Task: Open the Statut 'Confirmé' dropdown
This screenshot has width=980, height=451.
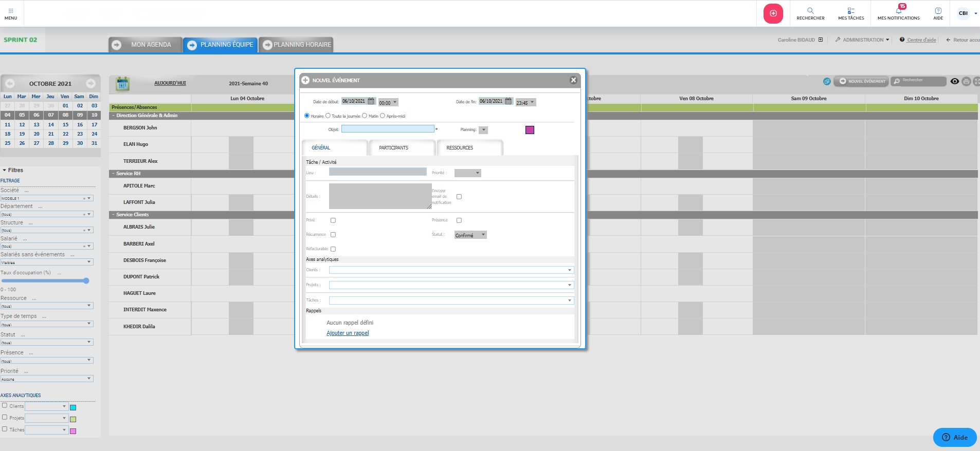Action: click(x=470, y=235)
